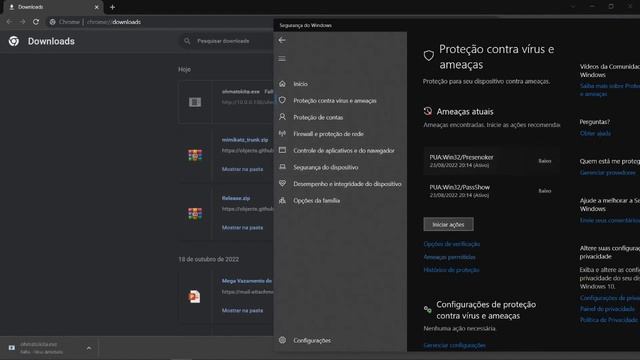Image resolution: width=640 pixels, height=360 pixels.
Task: Open Painel de privacidade link
Action: (x=607, y=309)
